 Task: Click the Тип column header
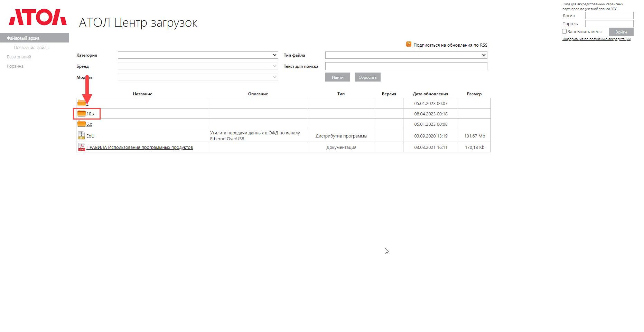pyautogui.click(x=341, y=94)
